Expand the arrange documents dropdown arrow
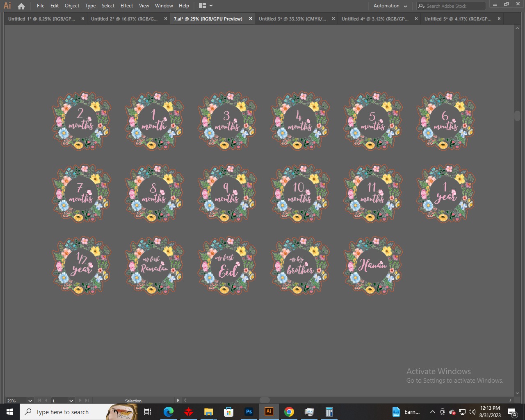This screenshot has height=420, width=525. tap(211, 6)
